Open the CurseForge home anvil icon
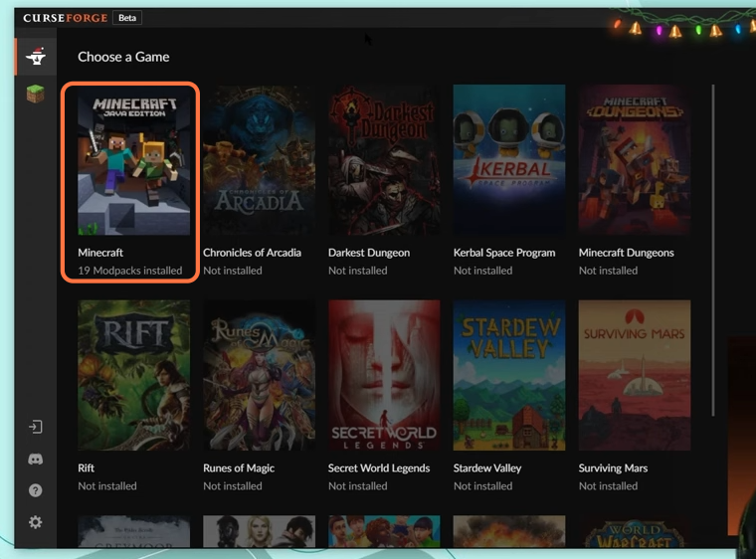The image size is (756, 559). (36, 56)
